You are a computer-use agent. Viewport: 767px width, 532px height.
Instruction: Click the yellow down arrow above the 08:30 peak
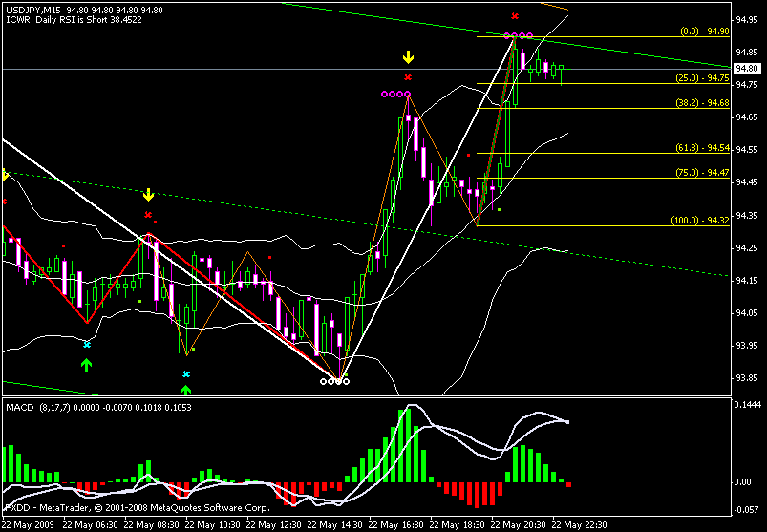148,196
